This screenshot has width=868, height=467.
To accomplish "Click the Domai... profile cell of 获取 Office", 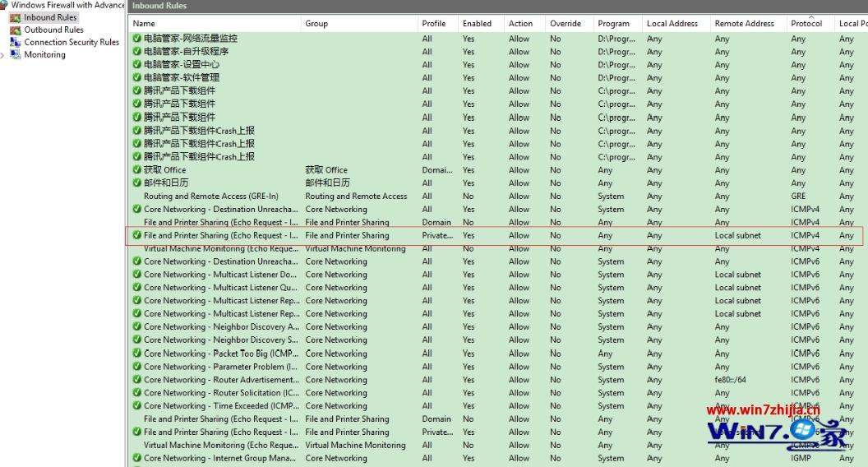I will click(436, 169).
